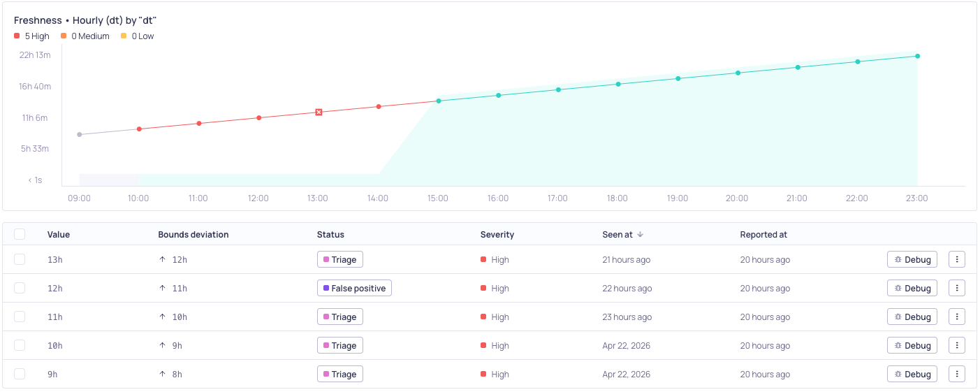Open the kebab menu for the 12h row
Viewport: 980px width, 392px height.
957,288
